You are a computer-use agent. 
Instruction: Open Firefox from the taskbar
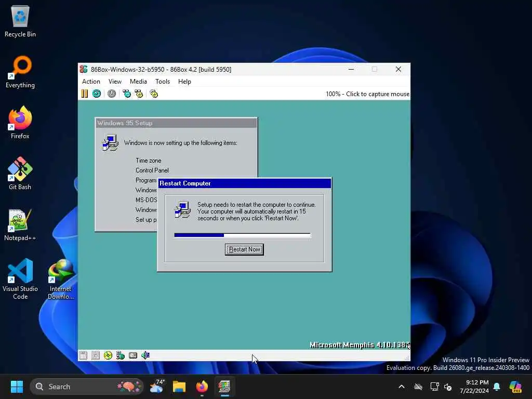[x=202, y=387]
